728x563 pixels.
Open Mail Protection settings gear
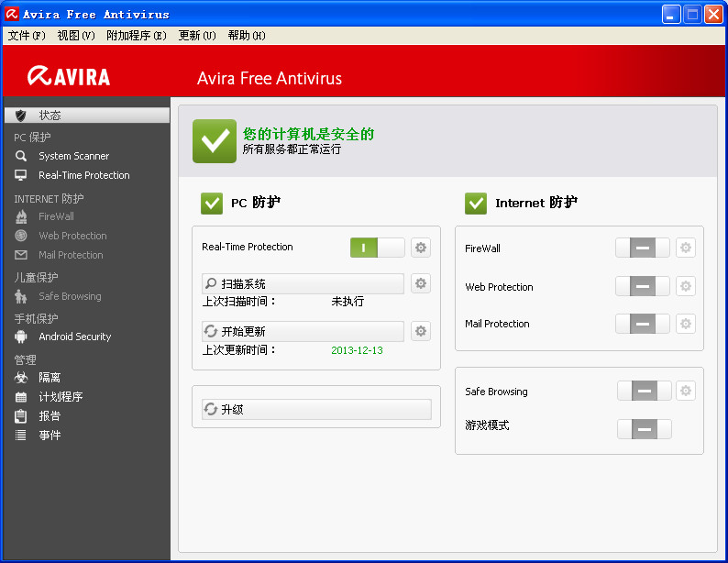click(685, 324)
